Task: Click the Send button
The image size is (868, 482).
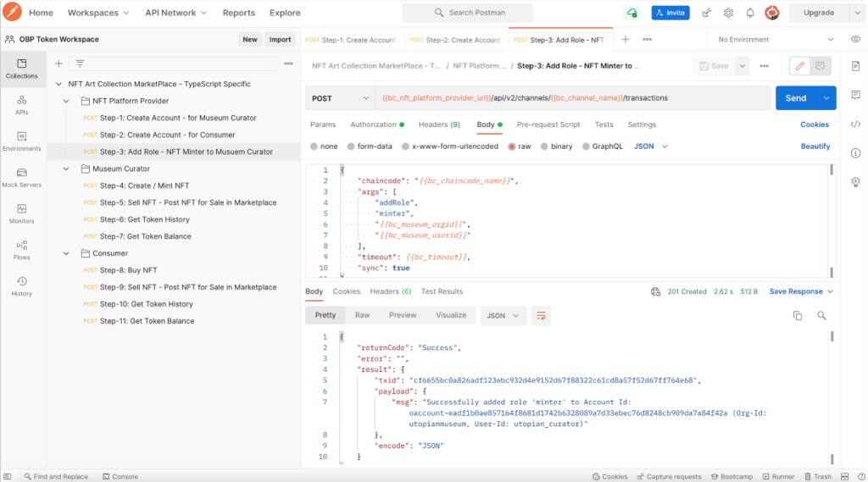Action: click(x=796, y=98)
